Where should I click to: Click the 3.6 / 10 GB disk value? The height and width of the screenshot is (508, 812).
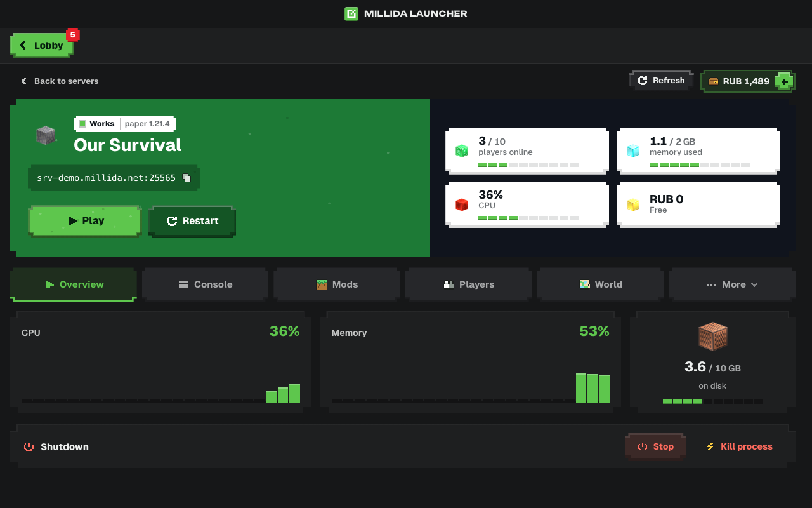[x=712, y=367]
